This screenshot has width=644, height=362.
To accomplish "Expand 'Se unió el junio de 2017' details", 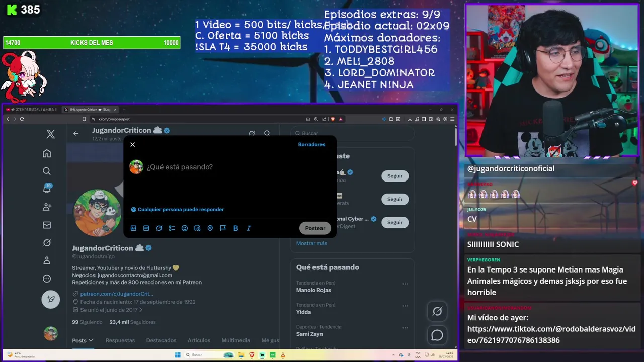I will coord(108,310).
